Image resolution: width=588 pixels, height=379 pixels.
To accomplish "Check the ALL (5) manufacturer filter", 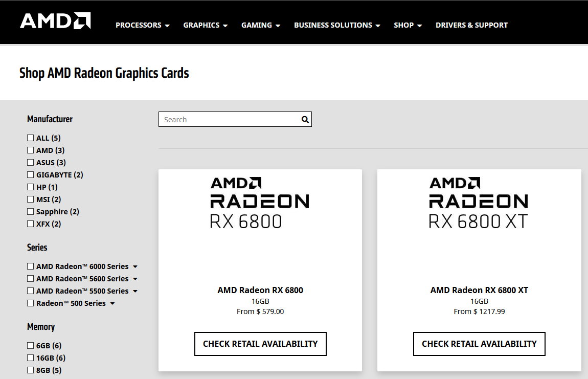I will 30,138.
